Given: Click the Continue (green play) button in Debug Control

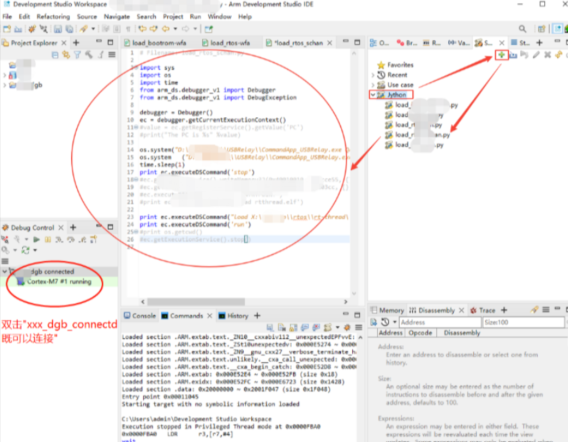Looking at the screenshot, I should (x=37, y=239).
